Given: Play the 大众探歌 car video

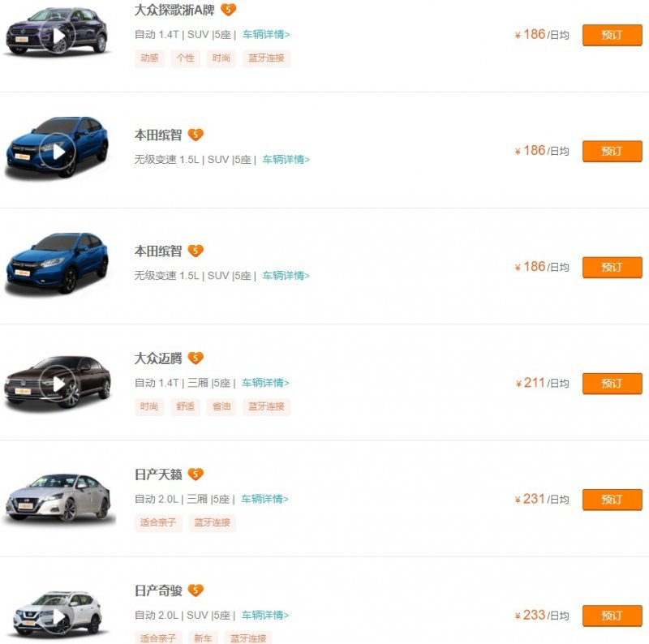Looking at the screenshot, I should (58, 36).
